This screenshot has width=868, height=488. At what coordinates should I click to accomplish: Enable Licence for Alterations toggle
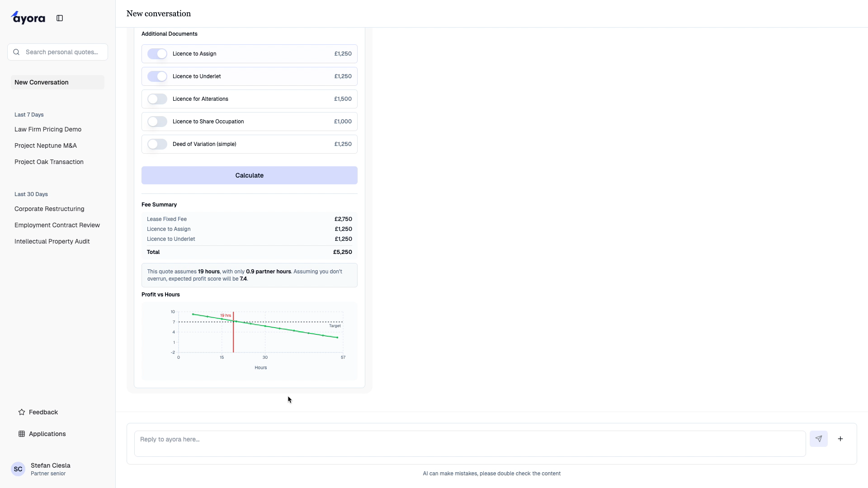(157, 99)
